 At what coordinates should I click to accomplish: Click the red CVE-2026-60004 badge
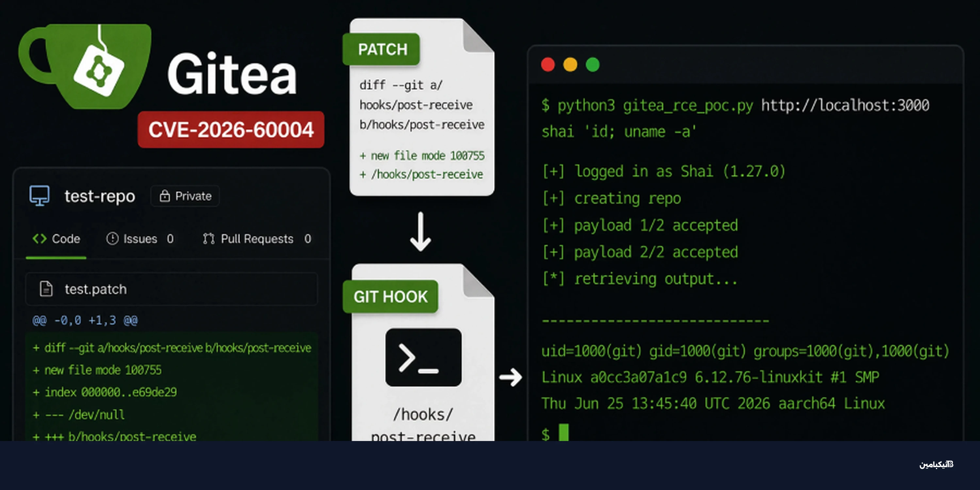click(x=231, y=130)
